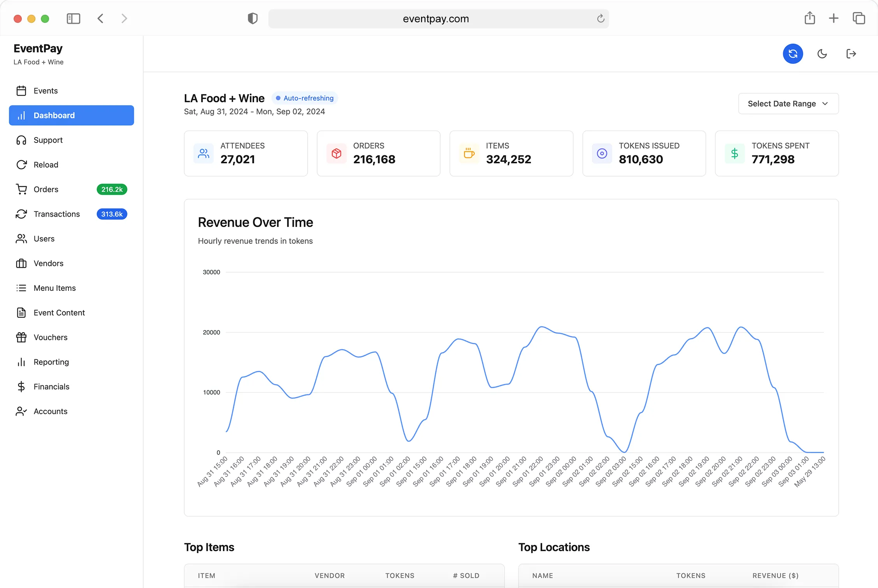Viewport: 878px width, 588px height.
Task: Select the Transactions sync icon
Action: coord(21,214)
